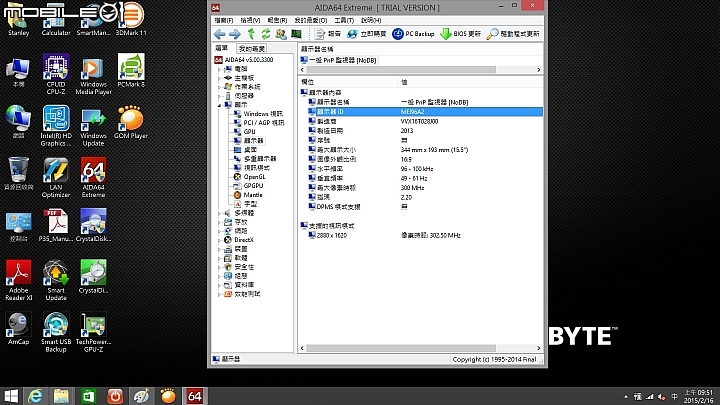Expand the 主機板 tree node arrow

click(219, 78)
